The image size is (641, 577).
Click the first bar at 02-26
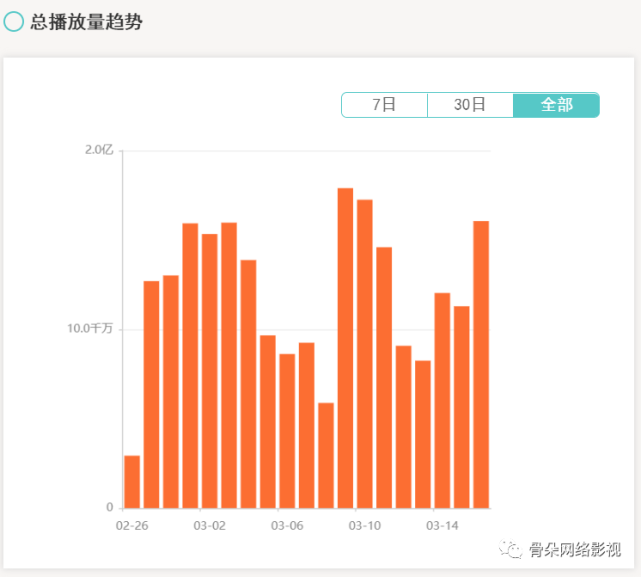tap(132, 482)
